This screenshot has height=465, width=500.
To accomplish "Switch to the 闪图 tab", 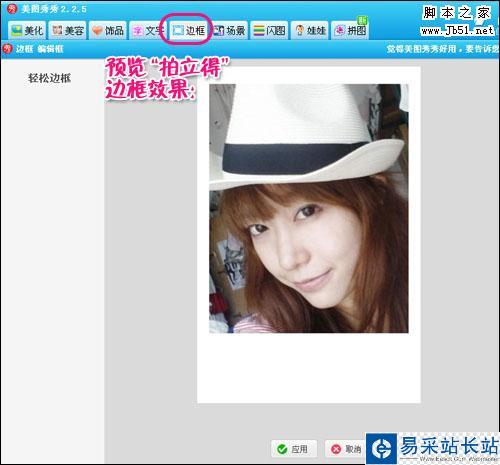I will (269, 31).
